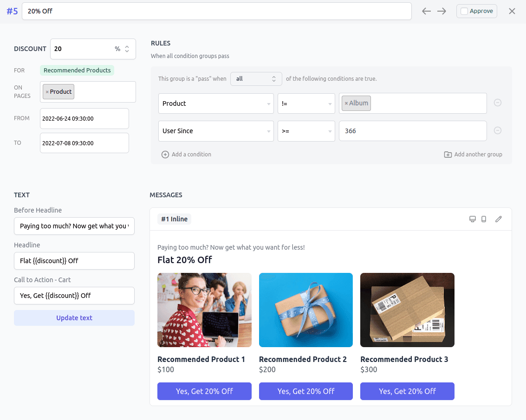Click the FROM date field
Screen dimensions: 526x420
84,118
